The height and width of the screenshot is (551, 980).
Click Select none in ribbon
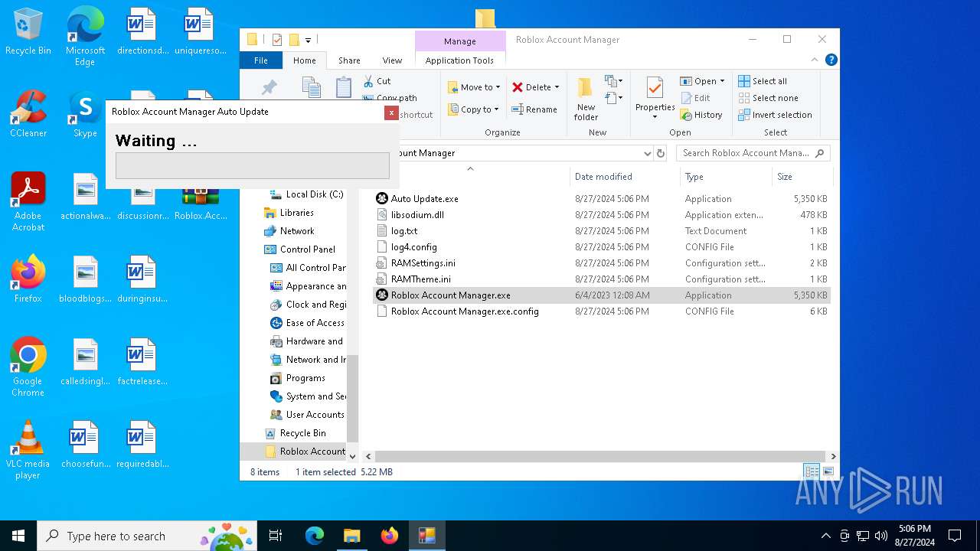coord(768,98)
